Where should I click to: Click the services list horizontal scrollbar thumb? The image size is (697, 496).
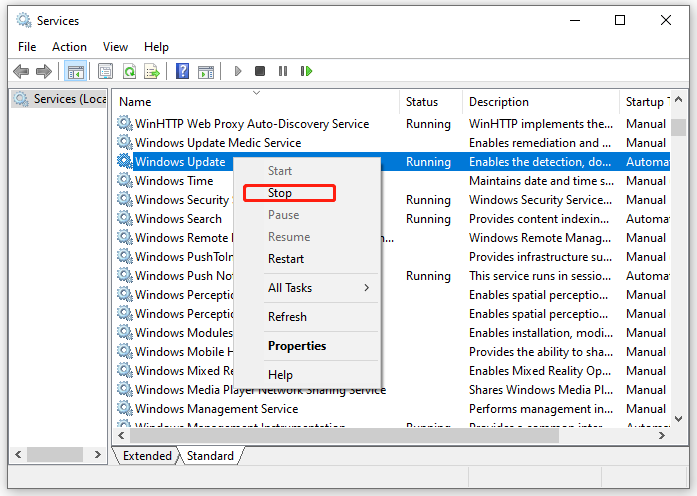coord(344,436)
